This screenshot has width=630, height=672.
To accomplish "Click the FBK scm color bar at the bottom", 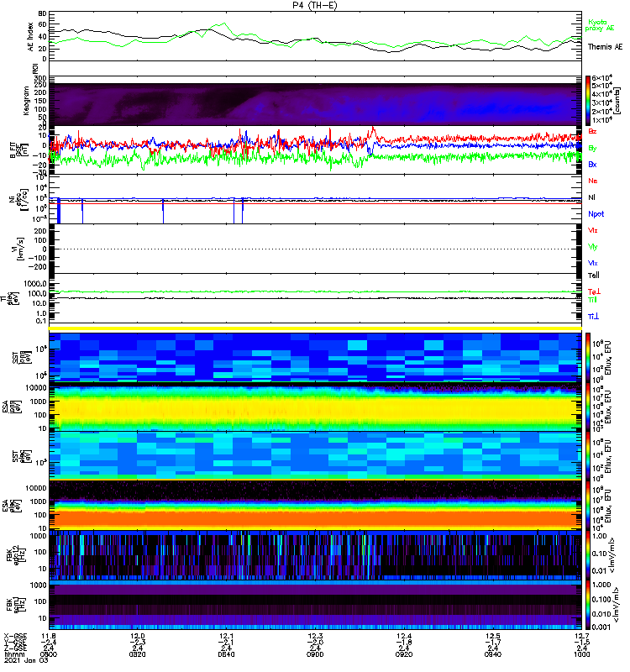I will 587,604.
